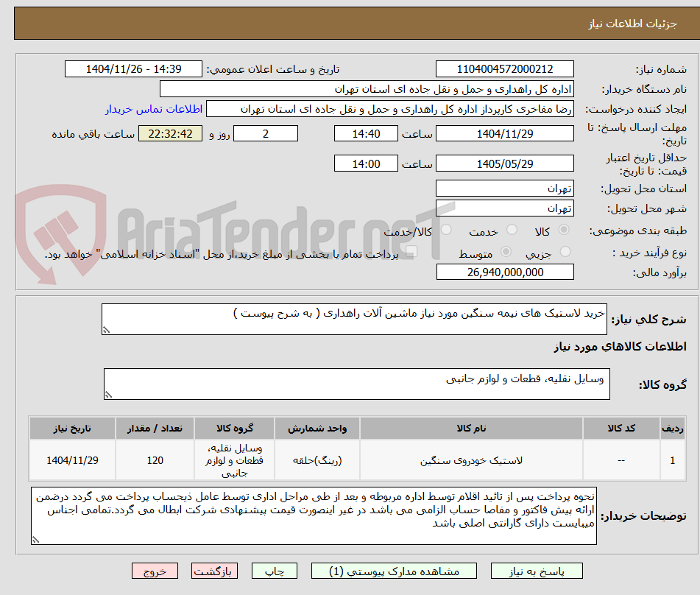Toggle the Islamic treasury payment checkbox
The image size is (700, 595).
pos(411,252)
